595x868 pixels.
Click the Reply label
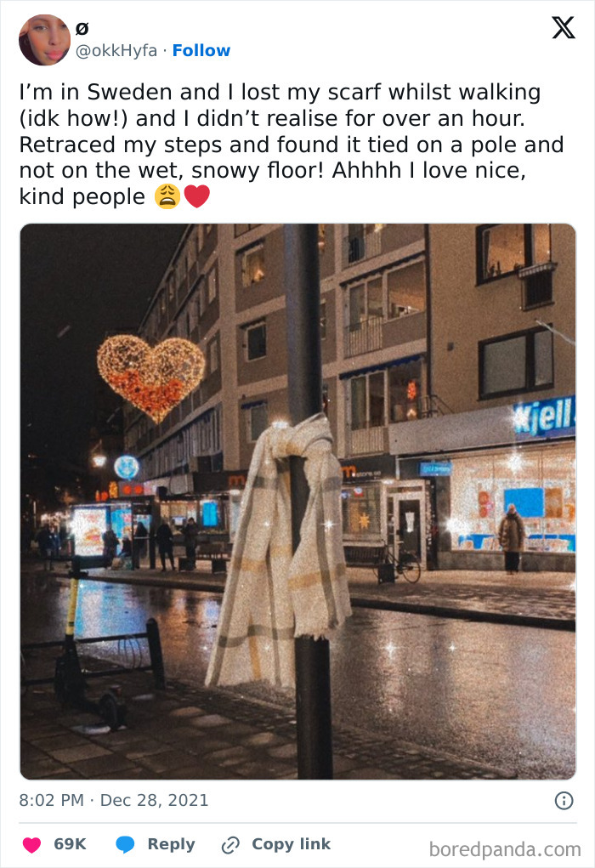click(x=171, y=845)
